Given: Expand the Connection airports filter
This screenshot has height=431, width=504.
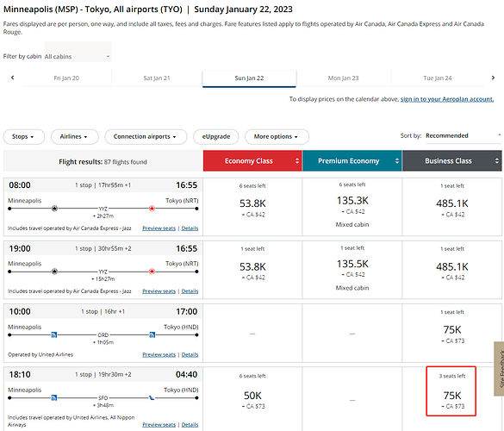Looking at the screenshot, I should 146,137.
